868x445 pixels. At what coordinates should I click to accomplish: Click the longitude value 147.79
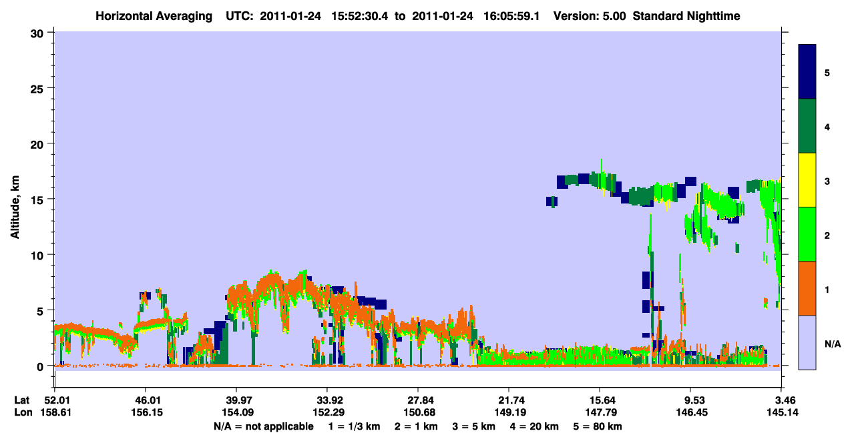coord(600,412)
